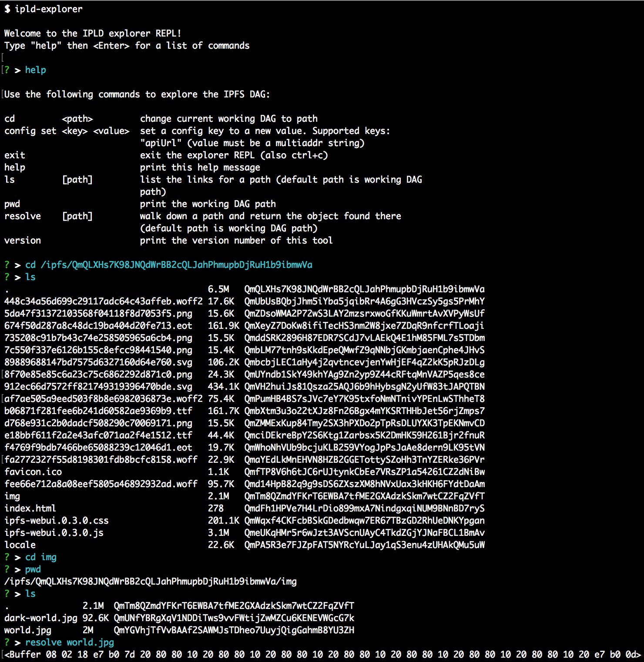
Task: Select the 434.1K size value
Action: (224, 387)
